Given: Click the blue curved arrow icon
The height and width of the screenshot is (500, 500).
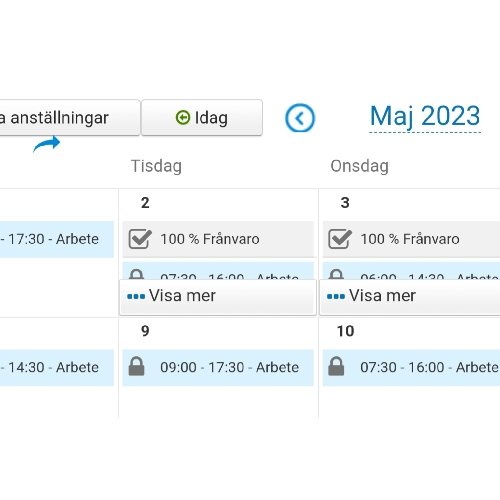Looking at the screenshot, I should pyautogui.click(x=47, y=144).
